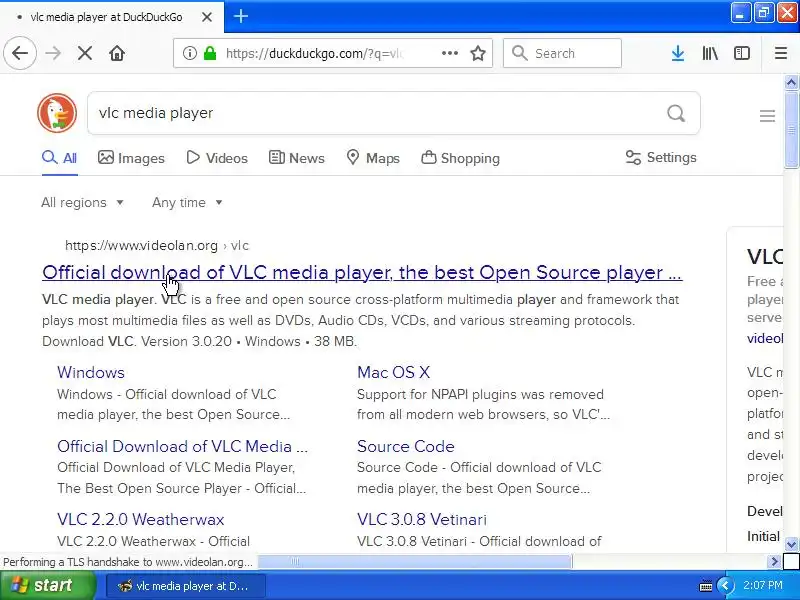Toggle the sidebar view icon

point(742,53)
